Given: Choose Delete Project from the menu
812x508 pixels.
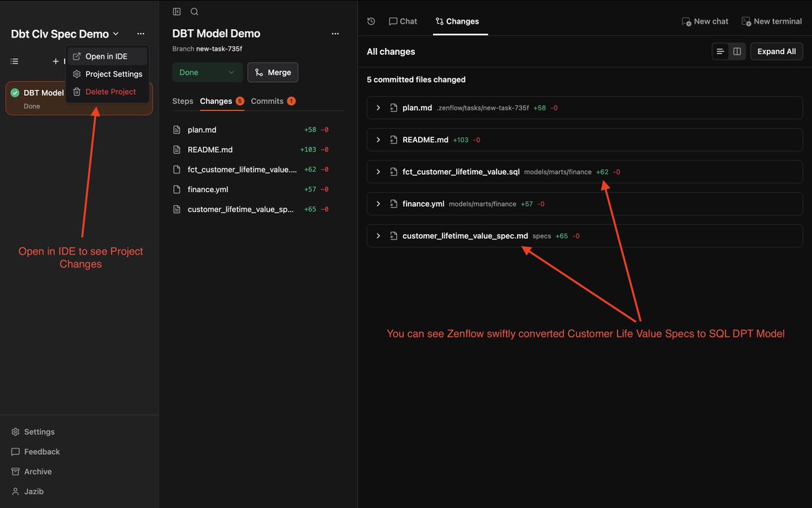Looking at the screenshot, I should (x=110, y=91).
